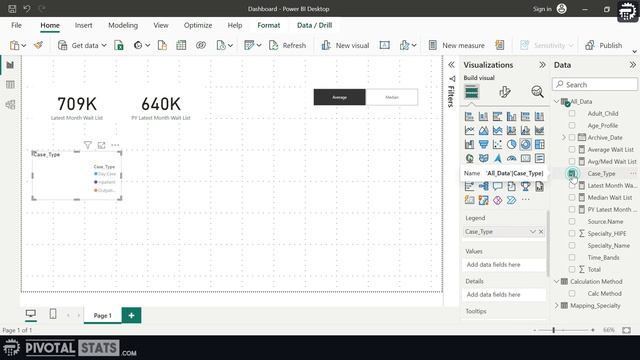This screenshot has width=640, height=360.
Task: Select the Power Automate arrows visual
Action: pyautogui.click(x=511, y=200)
